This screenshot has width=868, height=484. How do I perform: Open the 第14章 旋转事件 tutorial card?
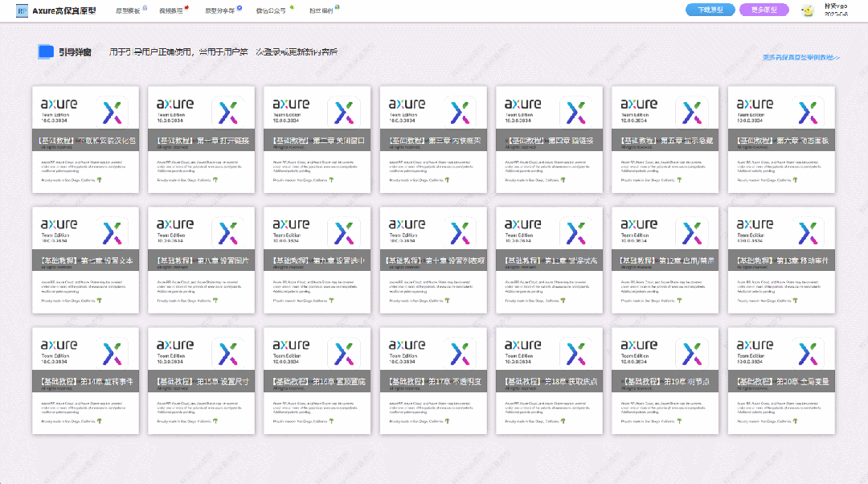[x=85, y=380]
